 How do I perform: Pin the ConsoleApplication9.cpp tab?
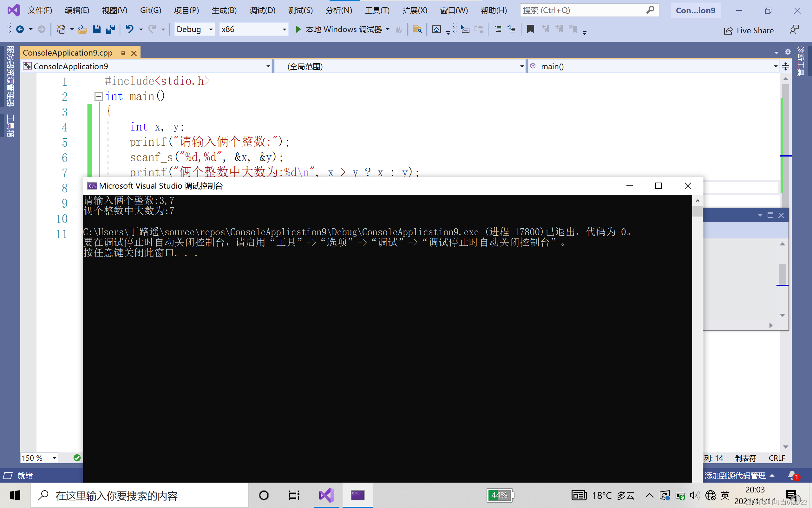[x=122, y=53]
